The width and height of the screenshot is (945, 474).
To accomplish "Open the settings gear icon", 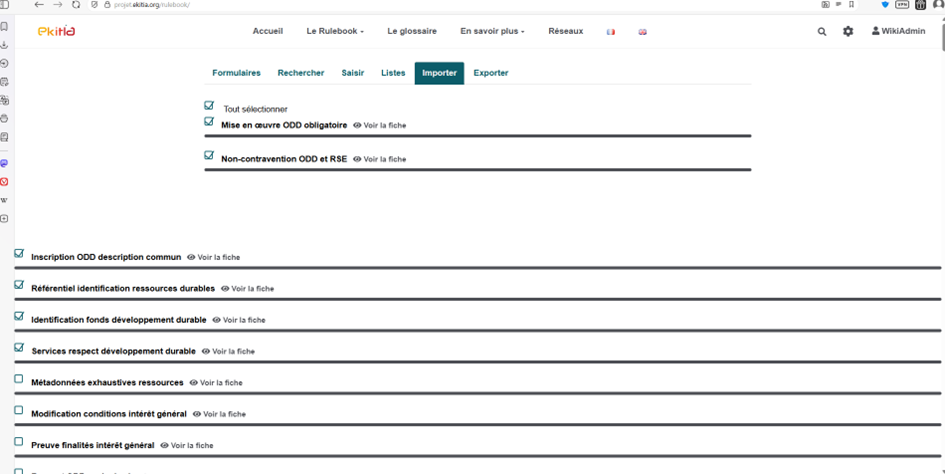I will pos(848,32).
